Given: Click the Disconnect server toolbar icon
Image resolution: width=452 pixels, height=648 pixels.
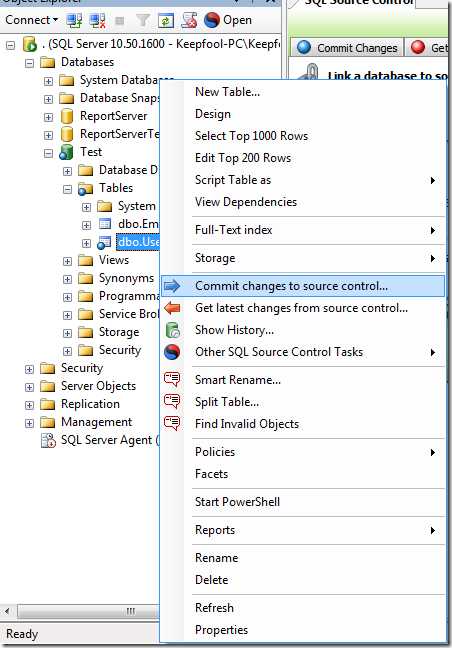Looking at the screenshot, I should pos(98,20).
